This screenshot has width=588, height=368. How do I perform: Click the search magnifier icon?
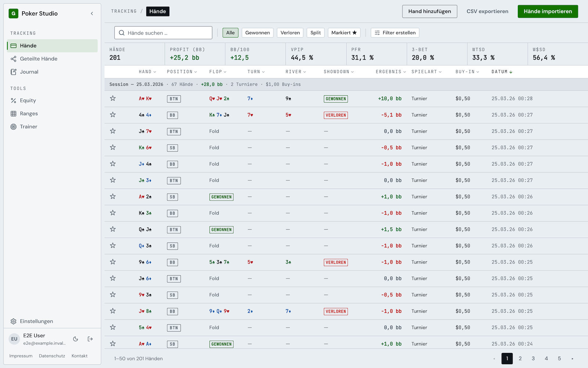coord(122,33)
